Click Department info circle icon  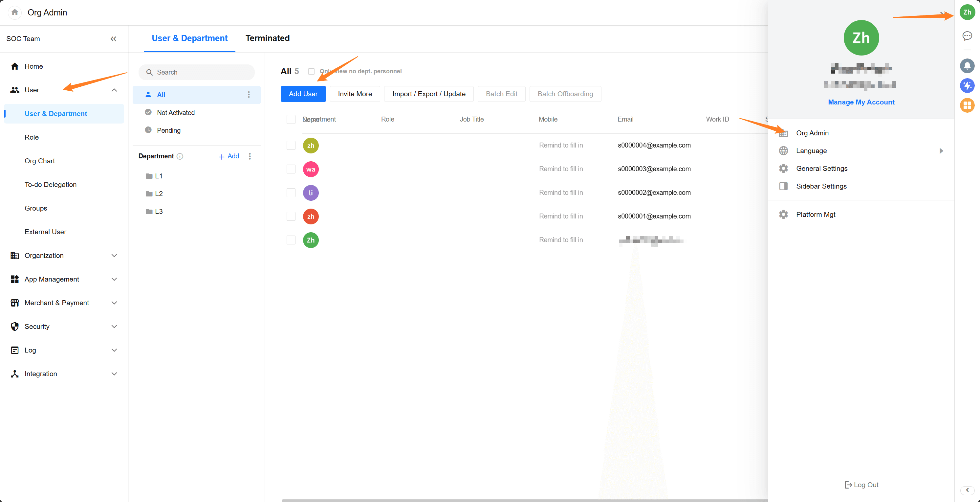[x=180, y=156]
